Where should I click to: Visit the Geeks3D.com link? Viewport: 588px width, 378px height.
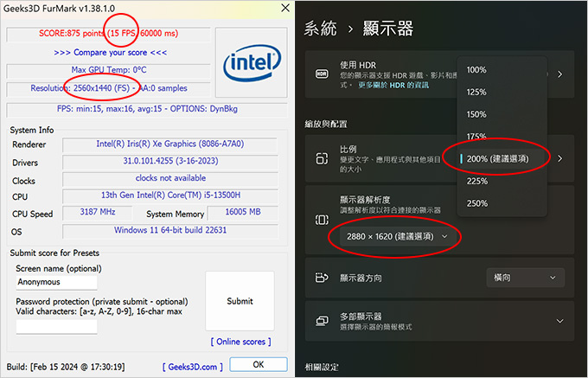click(192, 367)
